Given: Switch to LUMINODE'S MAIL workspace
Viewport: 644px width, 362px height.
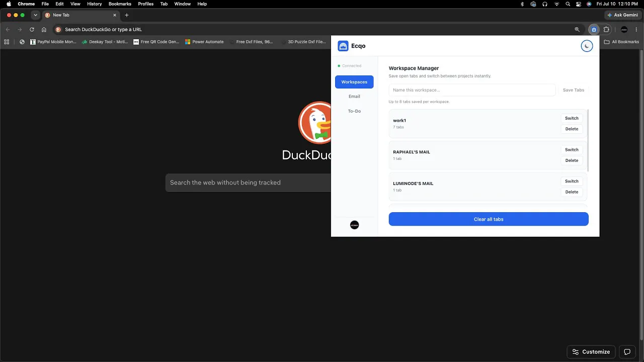Looking at the screenshot, I should pos(572,181).
